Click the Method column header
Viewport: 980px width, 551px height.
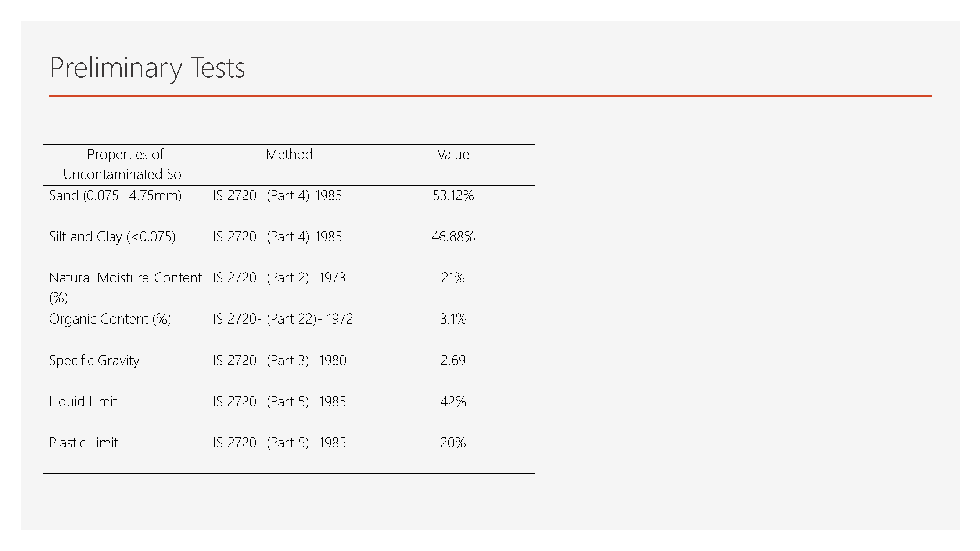289,154
